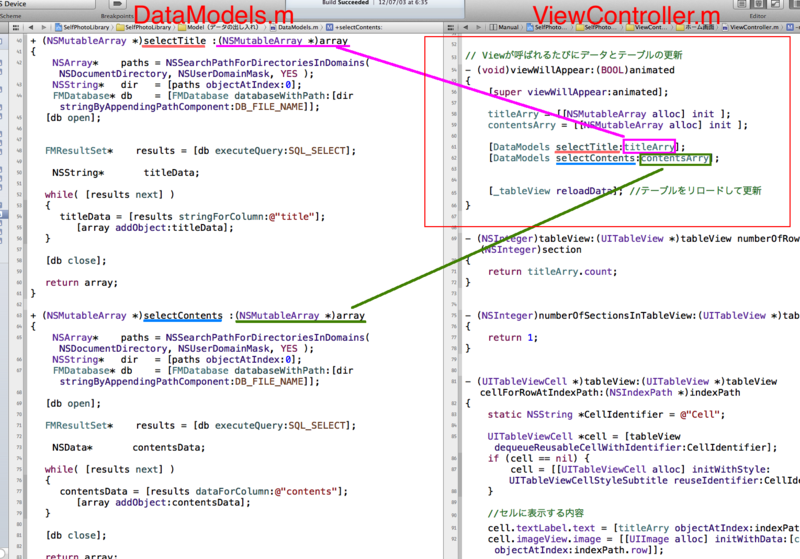Open the Model folder jump bar segment
The image size is (800, 559).
tap(219, 27)
